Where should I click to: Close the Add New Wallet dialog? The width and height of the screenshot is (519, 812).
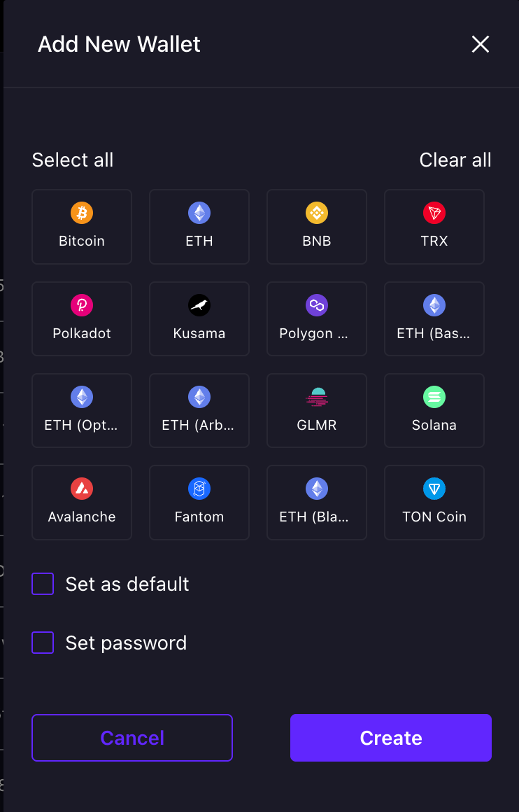pos(481,45)
